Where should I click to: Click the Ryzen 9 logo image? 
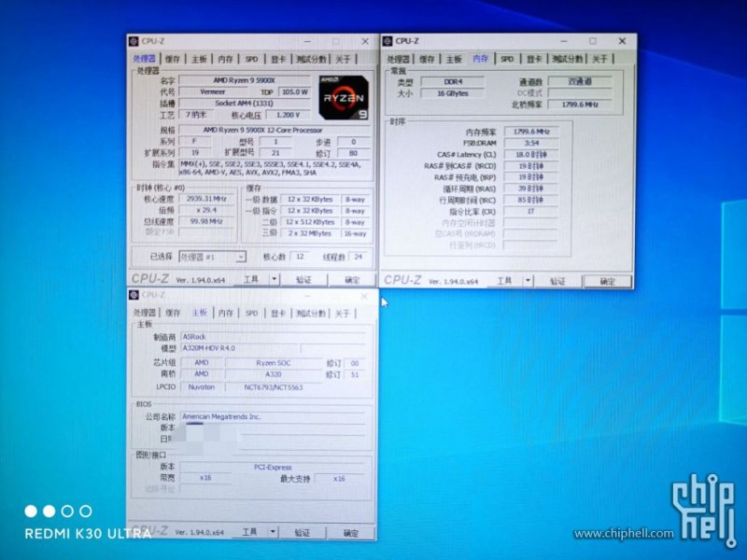coord(343,99)
